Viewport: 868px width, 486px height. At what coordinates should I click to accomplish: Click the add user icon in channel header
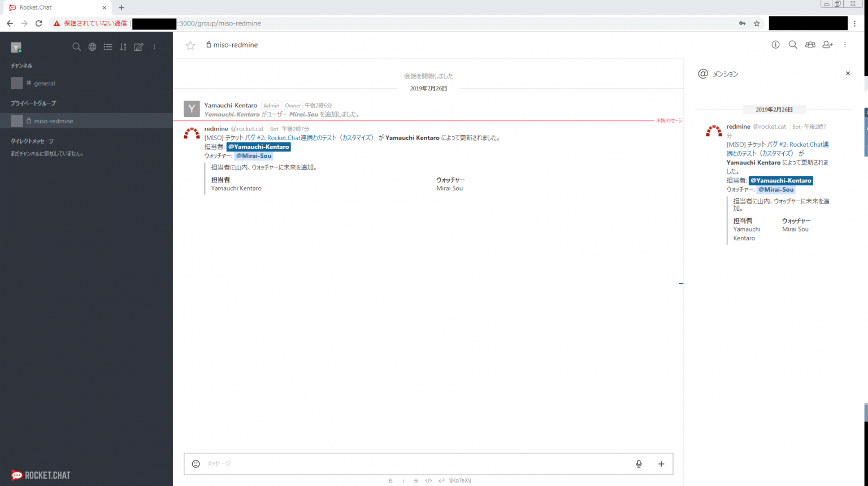[x=827, y=45]
